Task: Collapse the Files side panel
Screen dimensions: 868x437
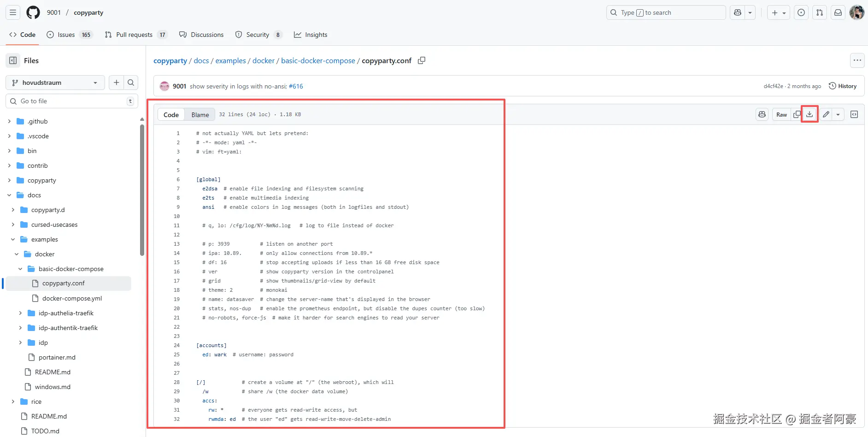Action: pos(13,60)
